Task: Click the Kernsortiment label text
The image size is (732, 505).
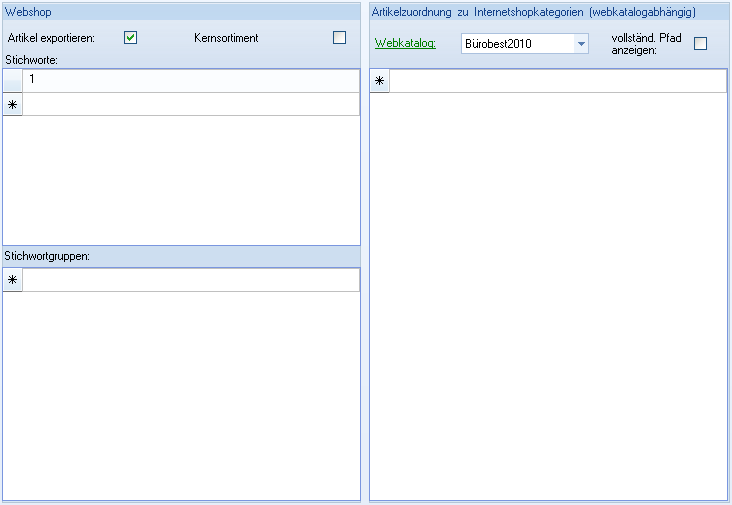Action: [x=226, y=38]
